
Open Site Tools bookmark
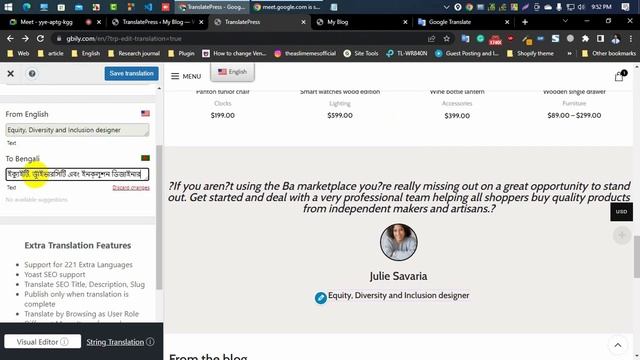[361, 53]
